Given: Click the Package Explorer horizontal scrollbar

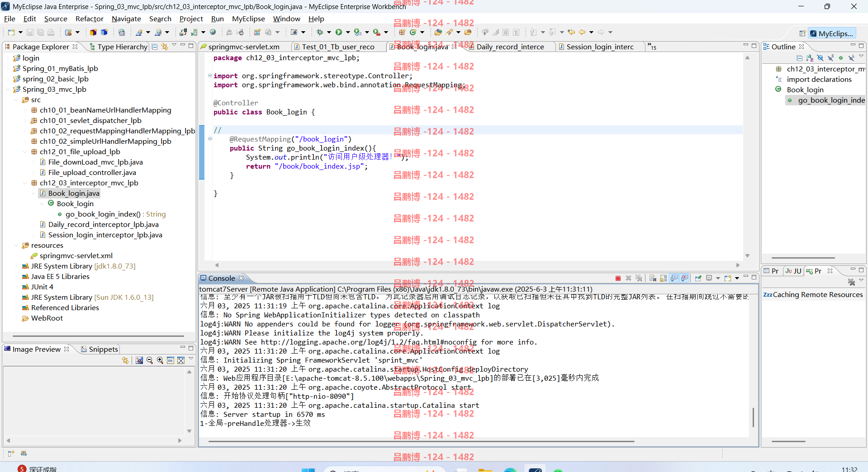Looking at the screenshot, I should click(x=98, y=336).
